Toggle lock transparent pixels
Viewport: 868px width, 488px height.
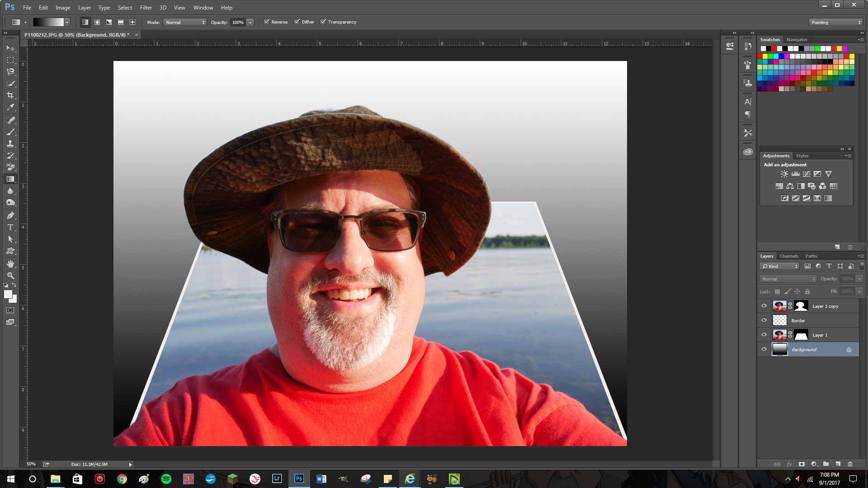(777, 292)
